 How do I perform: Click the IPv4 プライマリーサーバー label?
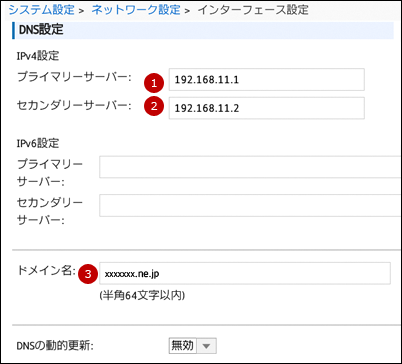pos(74,77)
